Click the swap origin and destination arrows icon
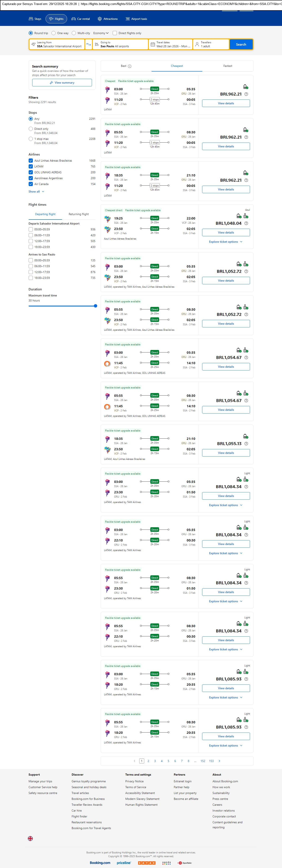The image size is (282, 868). [x=89, y=45]
